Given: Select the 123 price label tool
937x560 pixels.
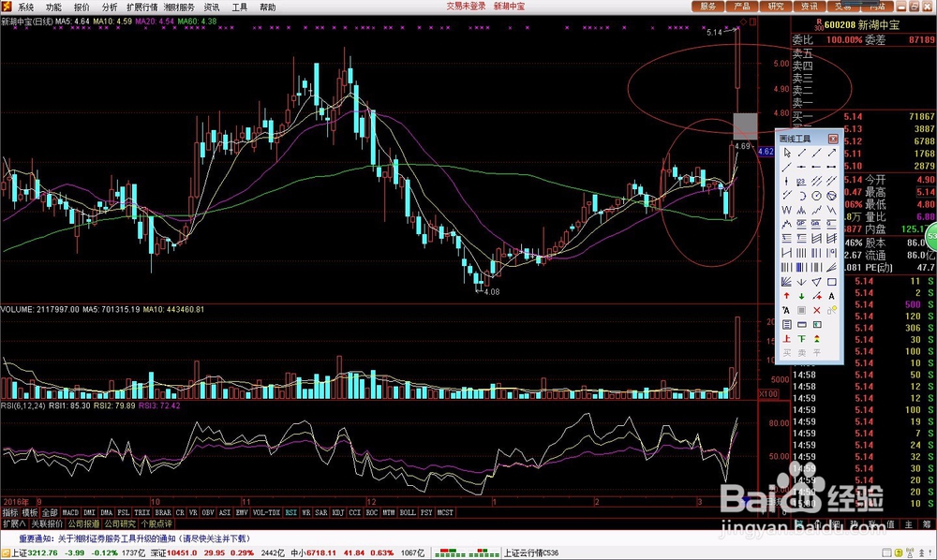Looking at the screenshot, I should point(801,181).
